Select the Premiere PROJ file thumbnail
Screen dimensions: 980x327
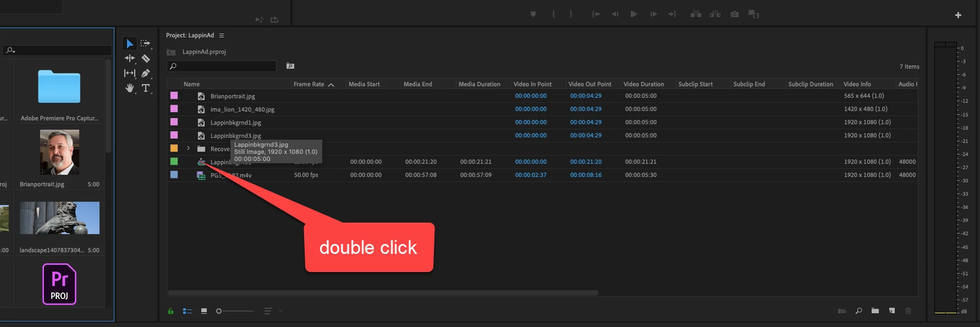point(59,284)
